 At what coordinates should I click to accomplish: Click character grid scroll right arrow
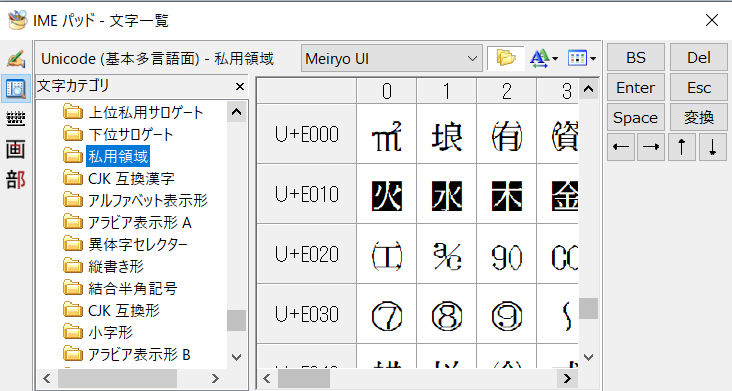coord(567,378)
